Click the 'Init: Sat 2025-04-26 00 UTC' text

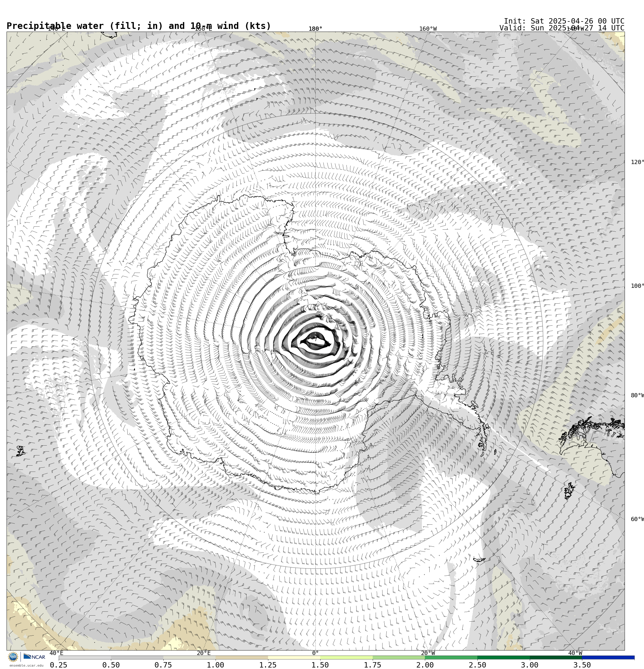(x=564, y=21)
